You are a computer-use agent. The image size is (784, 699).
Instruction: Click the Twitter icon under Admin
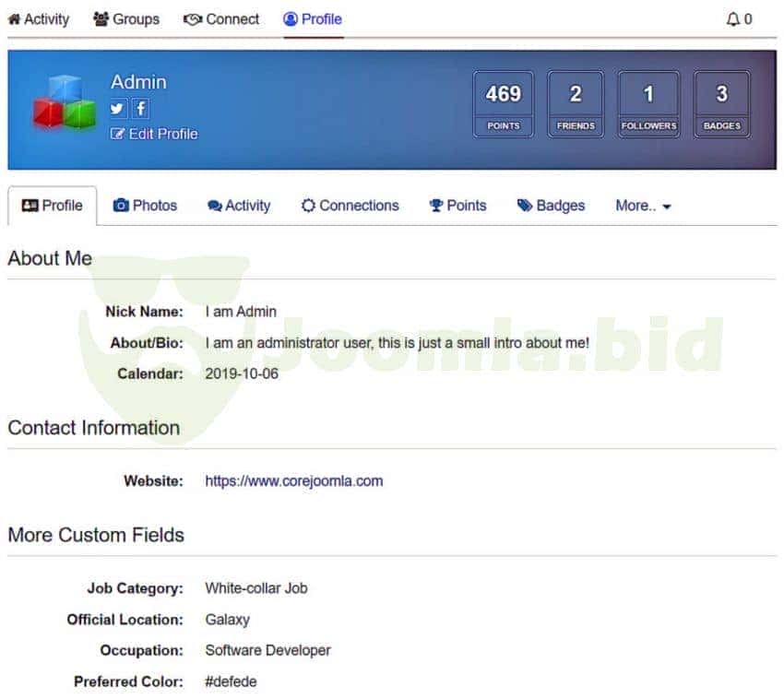(117, 108)
